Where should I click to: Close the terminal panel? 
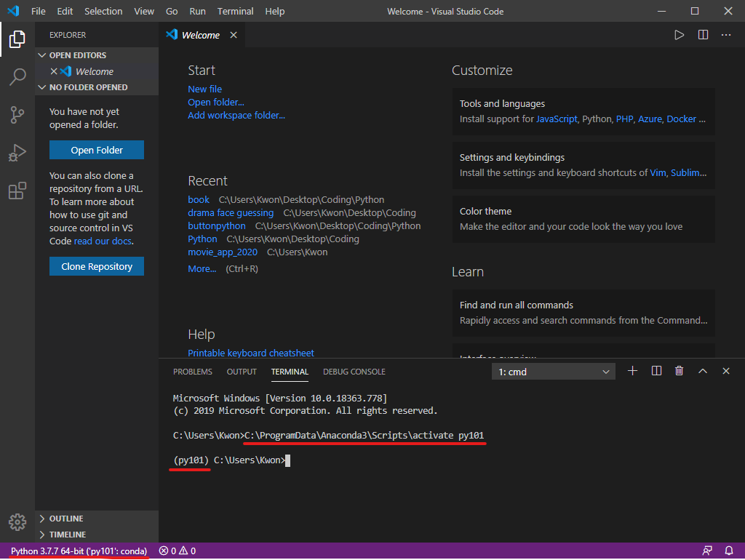click(x=726, y=371)
